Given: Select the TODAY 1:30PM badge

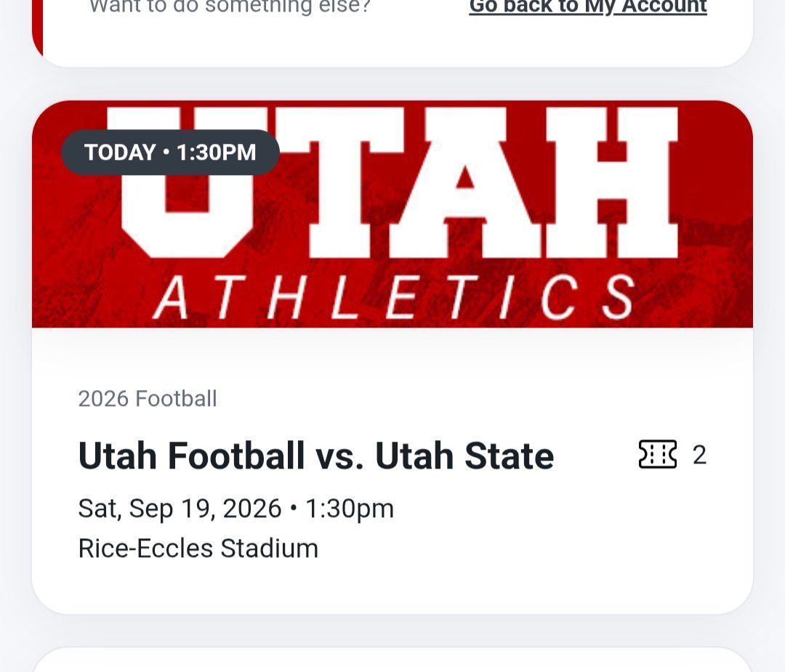Looking at the screenshot, I should (x=170, y=152).
